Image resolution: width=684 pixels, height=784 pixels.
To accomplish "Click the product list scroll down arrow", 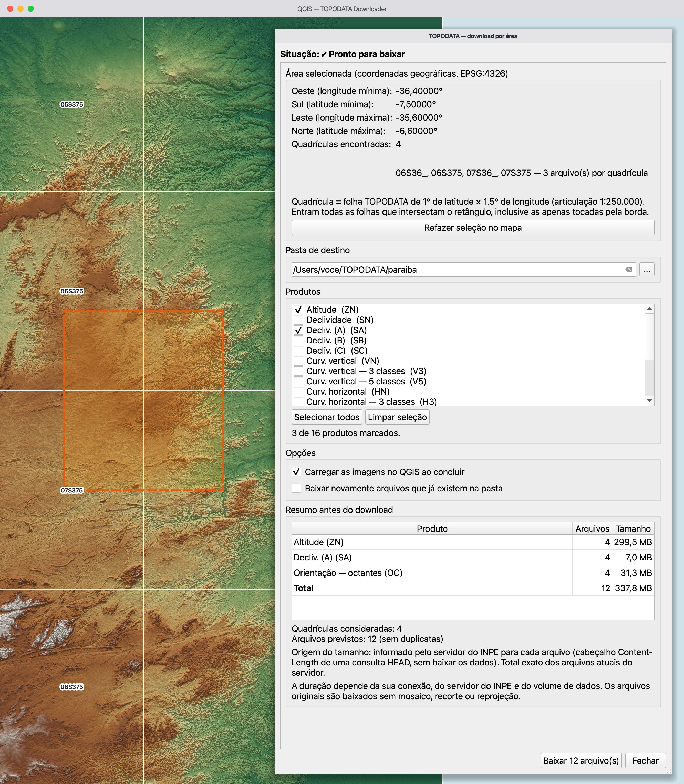I will coord(649,401).
